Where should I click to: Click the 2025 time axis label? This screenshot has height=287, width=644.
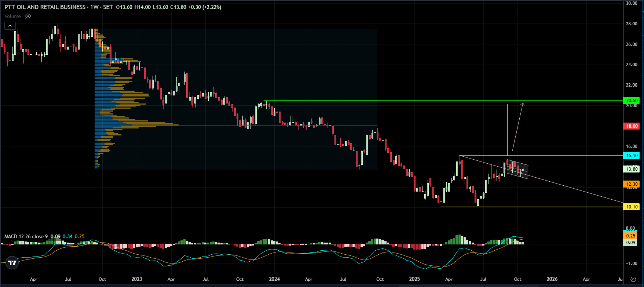[x=414, y=279]
